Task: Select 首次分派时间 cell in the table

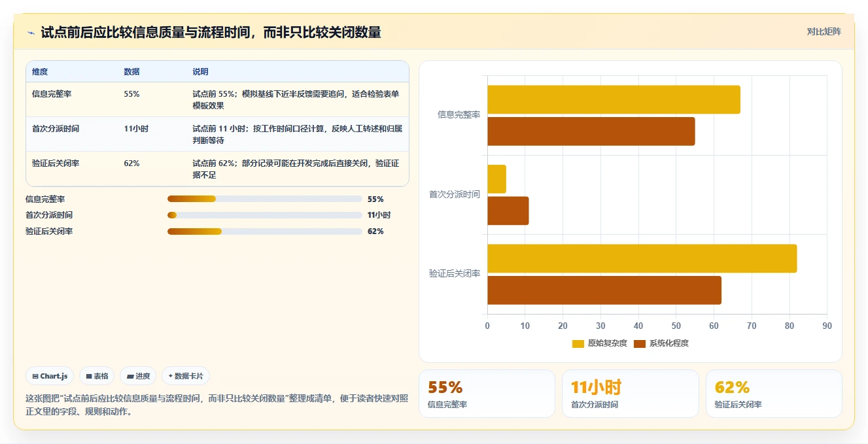Action: (x=56, y=128)
